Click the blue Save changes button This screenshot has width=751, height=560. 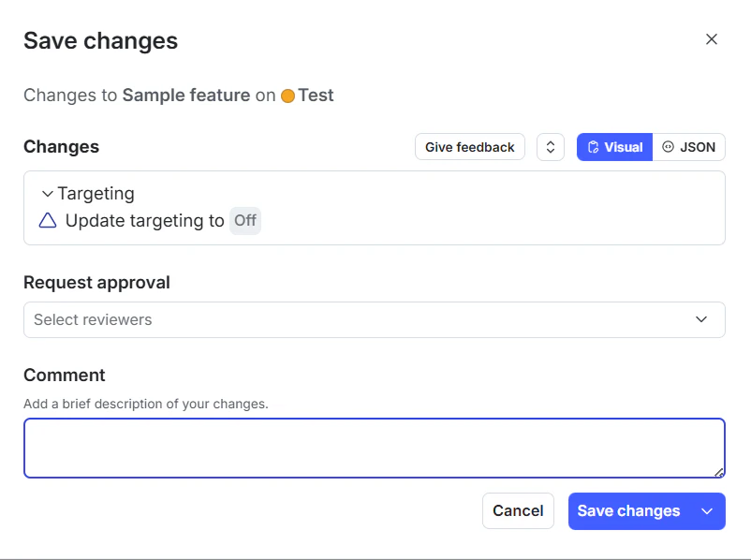click(628, 510)
